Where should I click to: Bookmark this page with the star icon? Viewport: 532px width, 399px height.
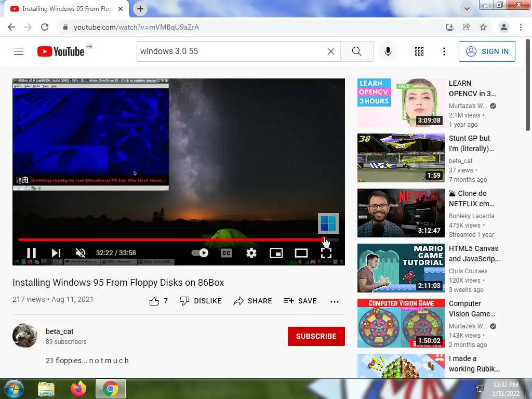coord(483,27)
